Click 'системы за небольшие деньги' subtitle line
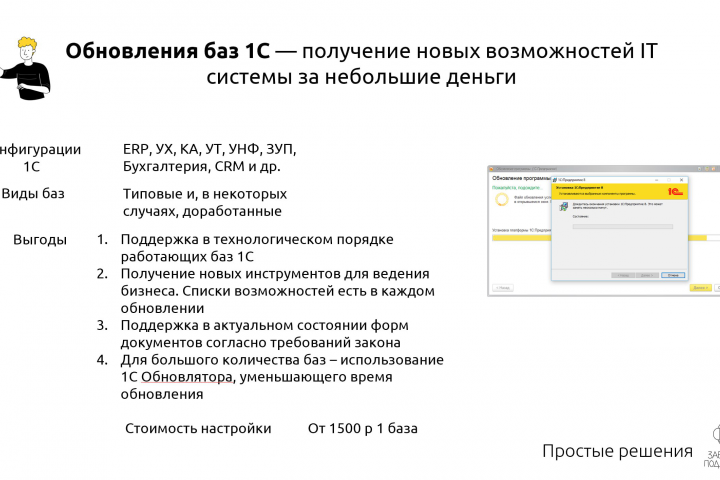 [361, 77]
